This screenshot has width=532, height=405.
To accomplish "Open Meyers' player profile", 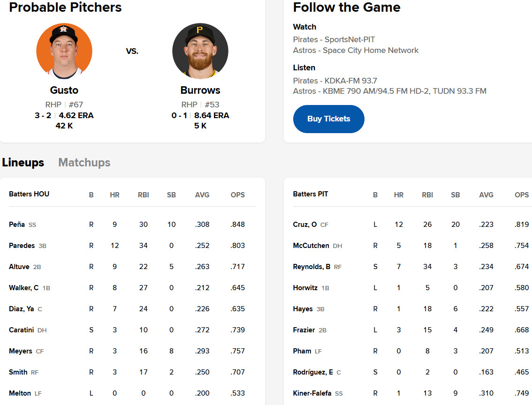I will point(21,351).
